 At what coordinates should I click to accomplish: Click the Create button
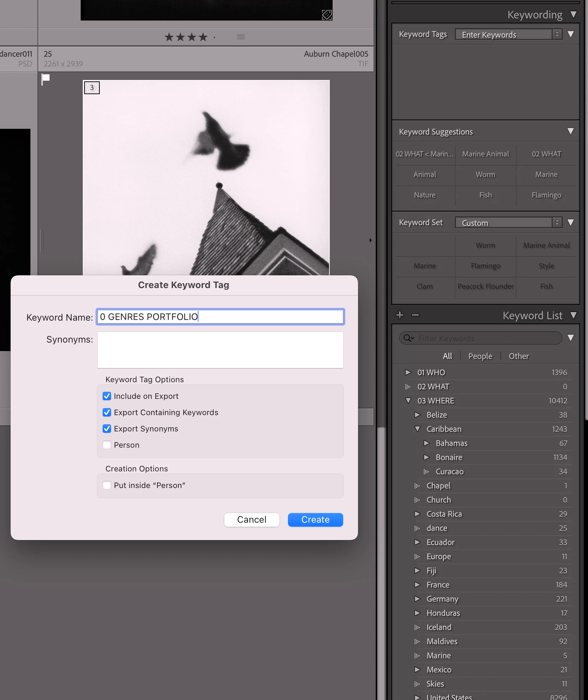[x=315, y=520]
